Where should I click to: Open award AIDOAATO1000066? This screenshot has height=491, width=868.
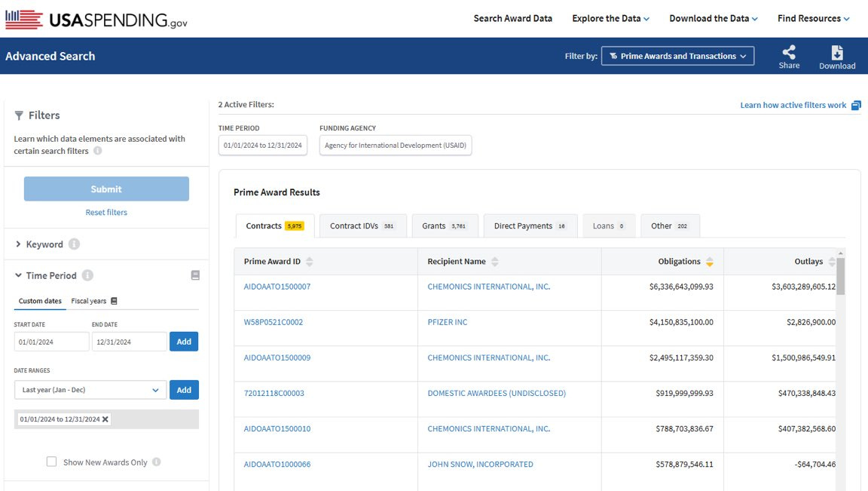(x=277, y=464)
